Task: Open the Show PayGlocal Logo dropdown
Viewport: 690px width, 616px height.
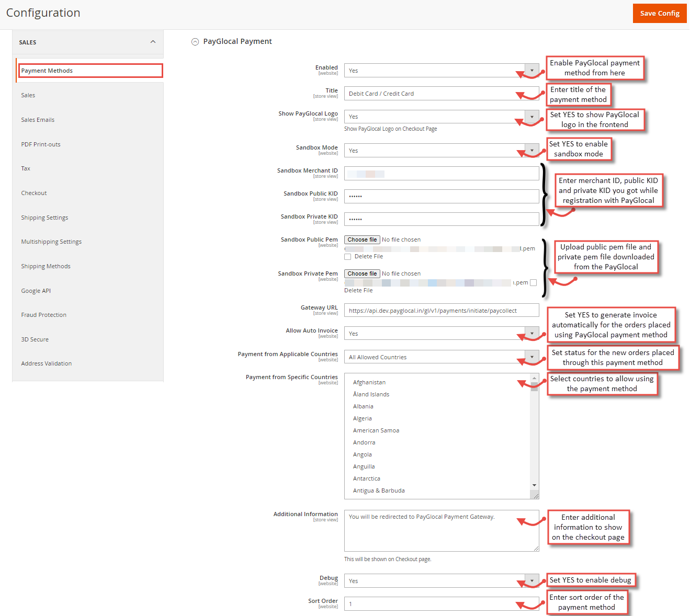Action: (x=442, y=117)
